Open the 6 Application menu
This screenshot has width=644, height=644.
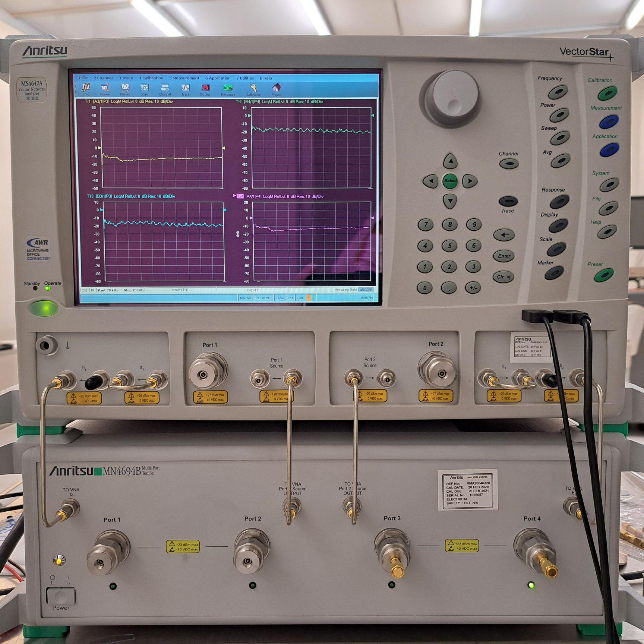pos(218,78)
